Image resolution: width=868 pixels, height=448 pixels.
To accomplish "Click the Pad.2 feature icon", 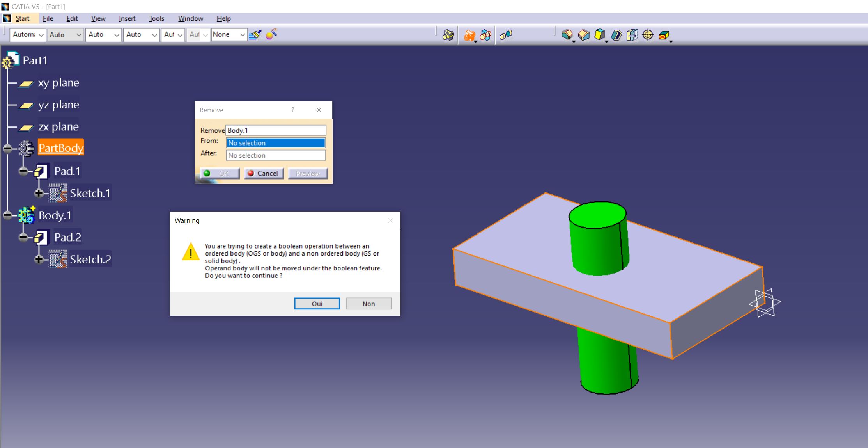I will [x=41, y=237].
